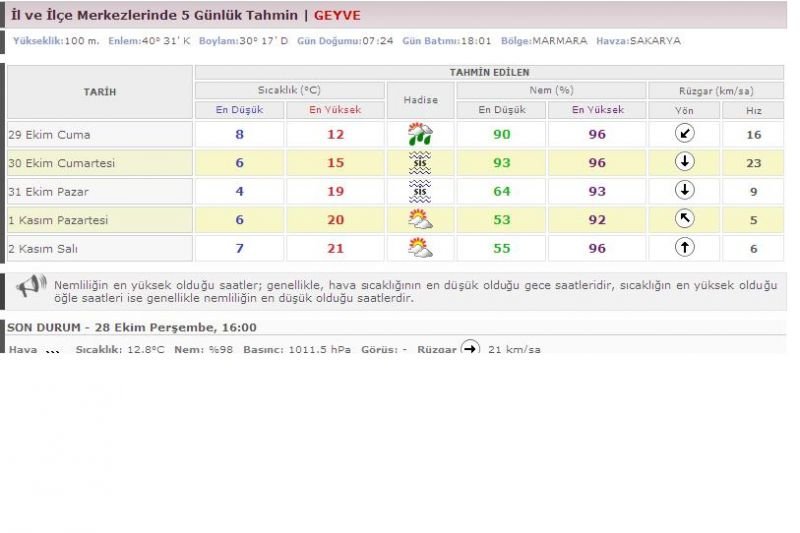Screen dimensions: 800x533
Task: Click the fog icon for 30 Ekim Cumartesi
Action: point(420,163)
